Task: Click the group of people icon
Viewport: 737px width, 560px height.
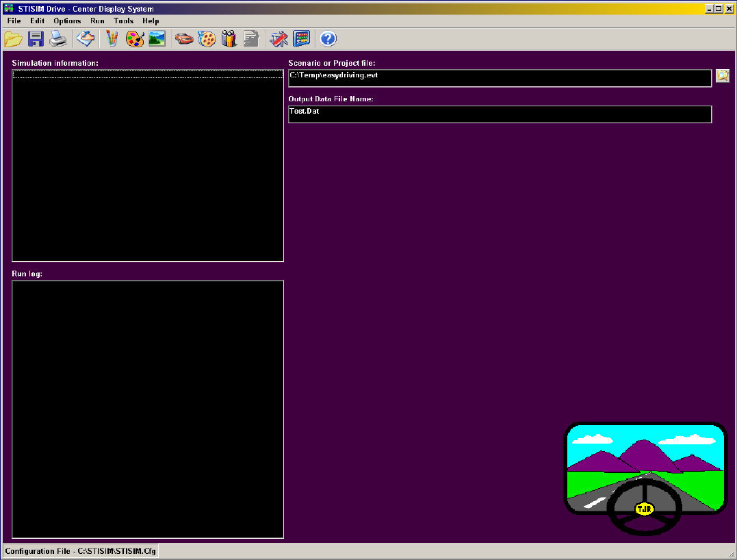Action: 229,39
